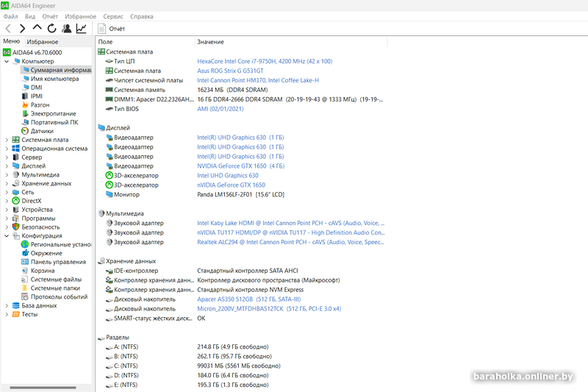This screenshot has height=392, width=588.
Task: Click the device icon next to Устройства
Action: click(x=15, y=210)
